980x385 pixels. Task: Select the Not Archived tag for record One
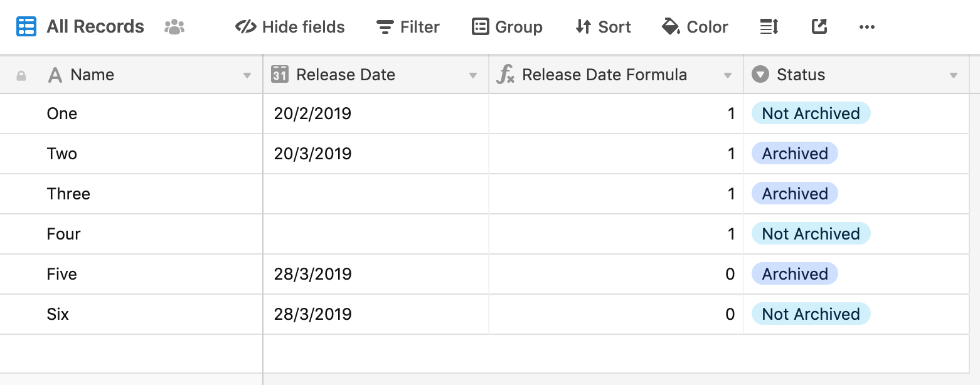click(811, 113)
